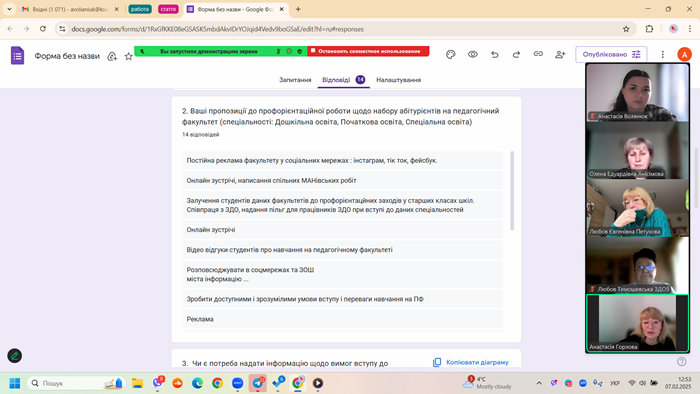Go back in browser history
700x394 pixels.
coord(10,29)
